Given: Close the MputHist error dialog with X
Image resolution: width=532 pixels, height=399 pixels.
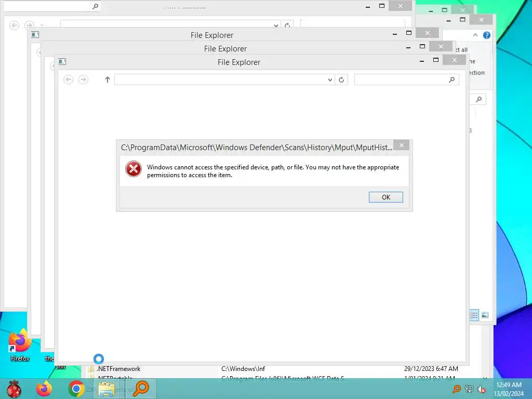Looking at the screenshot, I should (x=402, y=145).
